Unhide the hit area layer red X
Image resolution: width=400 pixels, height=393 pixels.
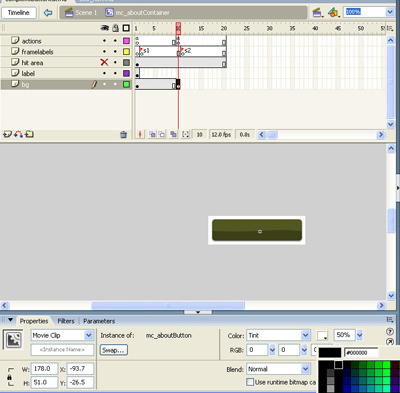click(104, 62)
